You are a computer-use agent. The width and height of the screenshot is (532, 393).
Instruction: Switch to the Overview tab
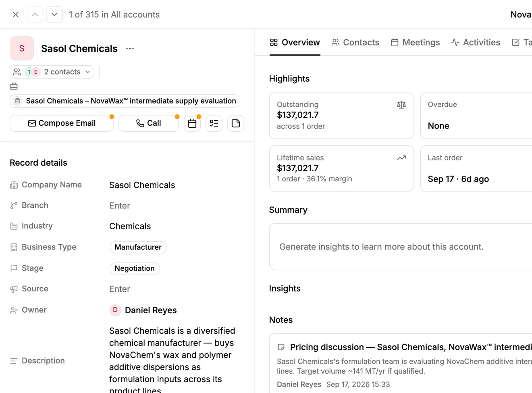(295, 42)
